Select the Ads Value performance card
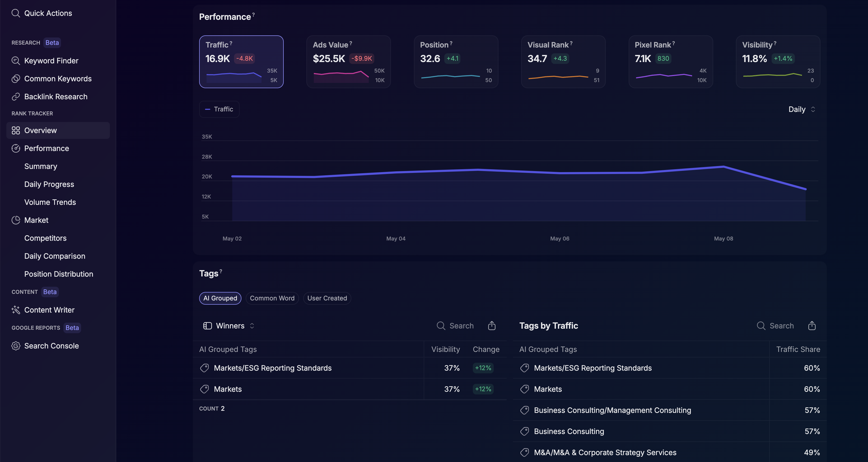 tap(348, 62)
